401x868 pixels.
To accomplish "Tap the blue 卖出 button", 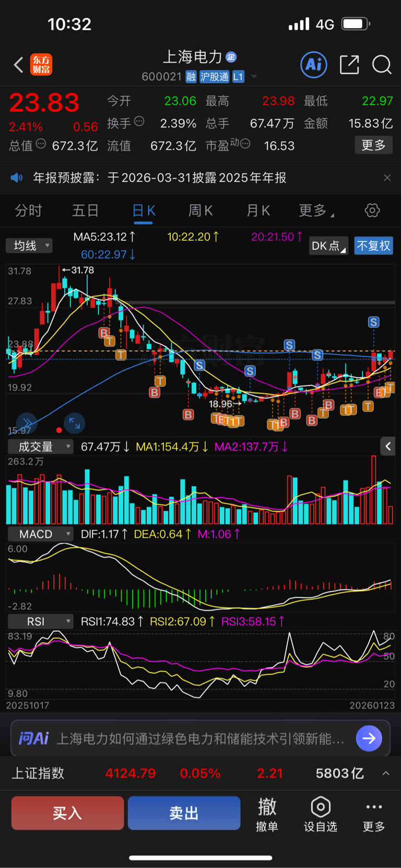I will click(184, 813).
